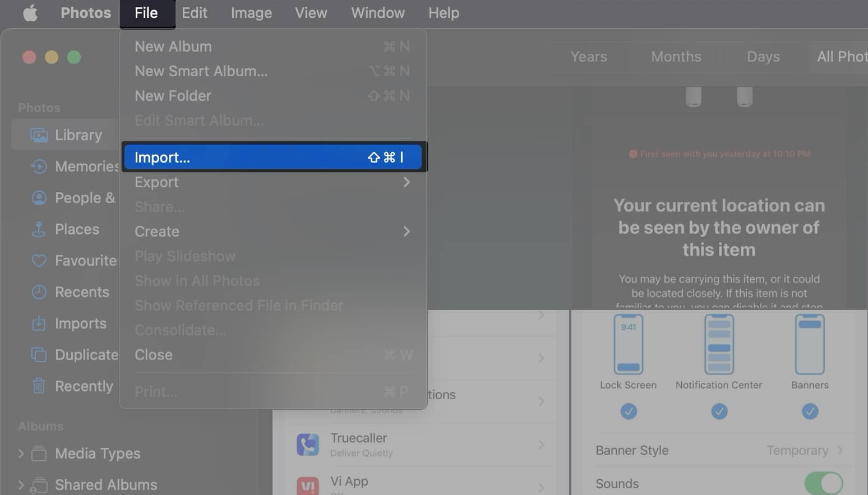The height and width of the screenshot is (495, 868).
Task: Open Banner Style Temporary option
Action: click(x=805, y=450)
